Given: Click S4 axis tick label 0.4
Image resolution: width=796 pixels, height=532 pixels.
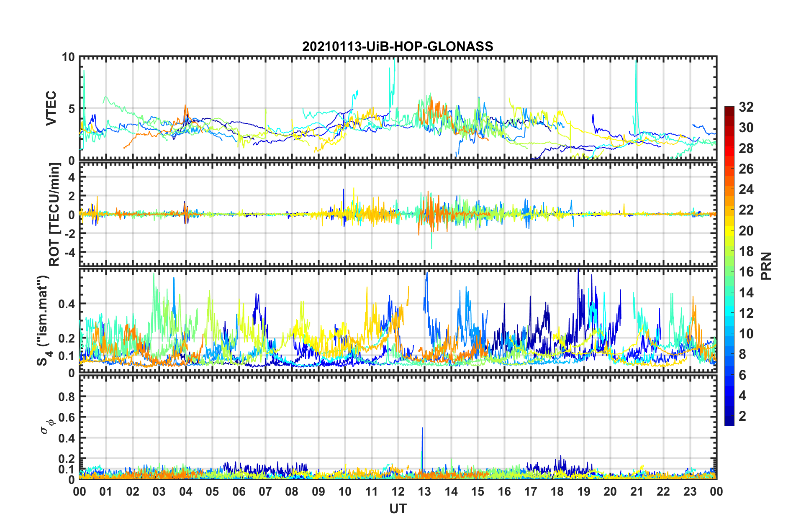Looking at the screenshot, I should tap(67, 304).
